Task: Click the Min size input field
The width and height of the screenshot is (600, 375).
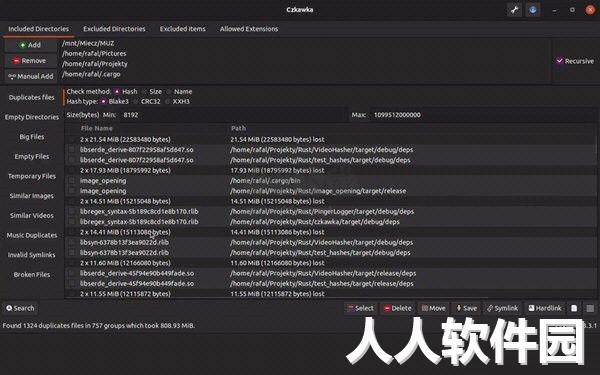Action: (x=233, y=115)
